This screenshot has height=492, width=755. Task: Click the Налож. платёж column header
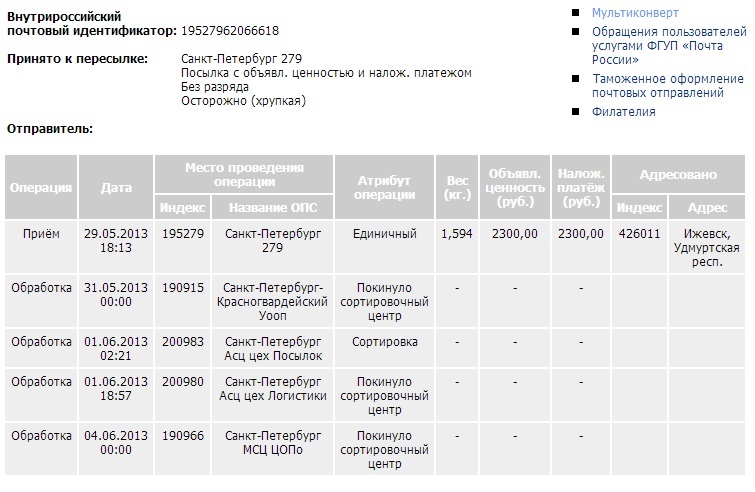[x=581, y=187]
